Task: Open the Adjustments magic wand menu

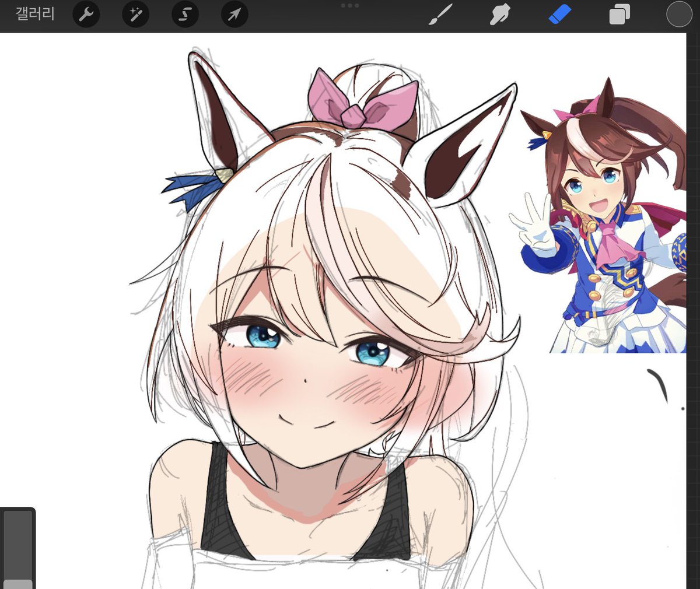Action: click(136, 14)
